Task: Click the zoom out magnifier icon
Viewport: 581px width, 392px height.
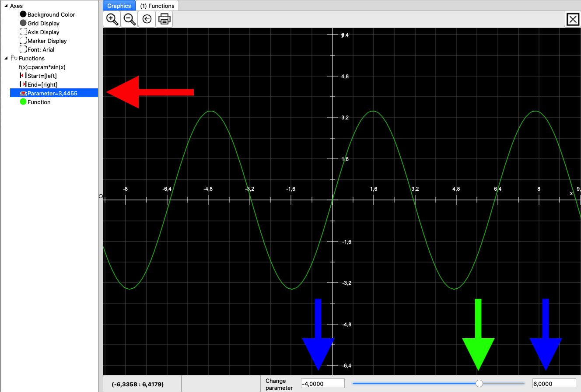Action: pyautogui.click(x=129, y=19)
